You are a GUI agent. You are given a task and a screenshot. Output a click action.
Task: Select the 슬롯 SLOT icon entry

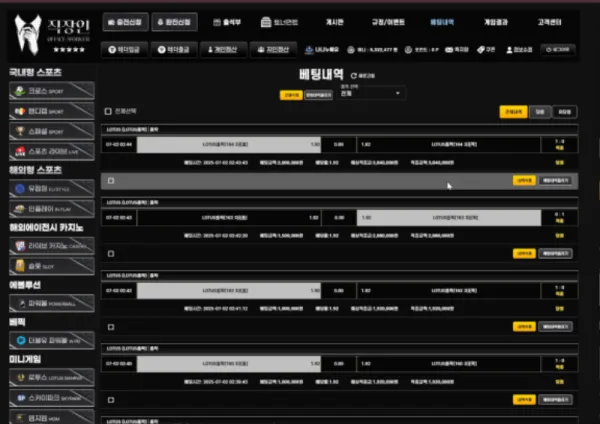tap(20, 266)
